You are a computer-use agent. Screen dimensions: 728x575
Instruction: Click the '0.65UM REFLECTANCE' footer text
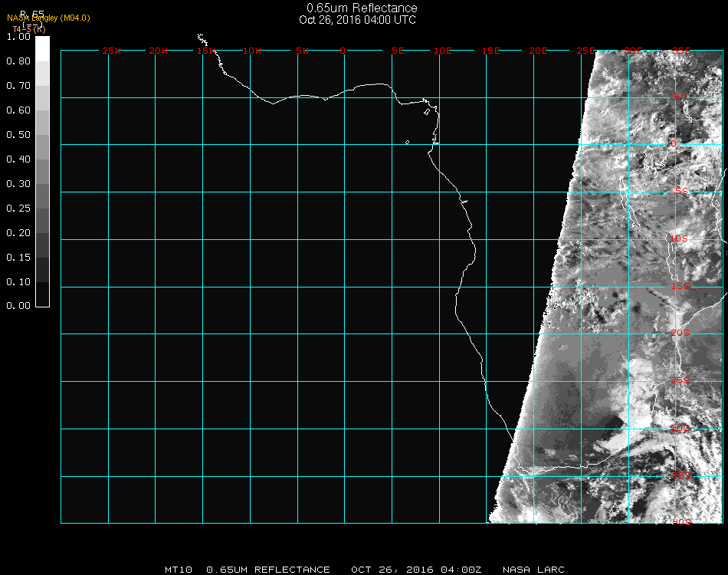pos(268,570)
